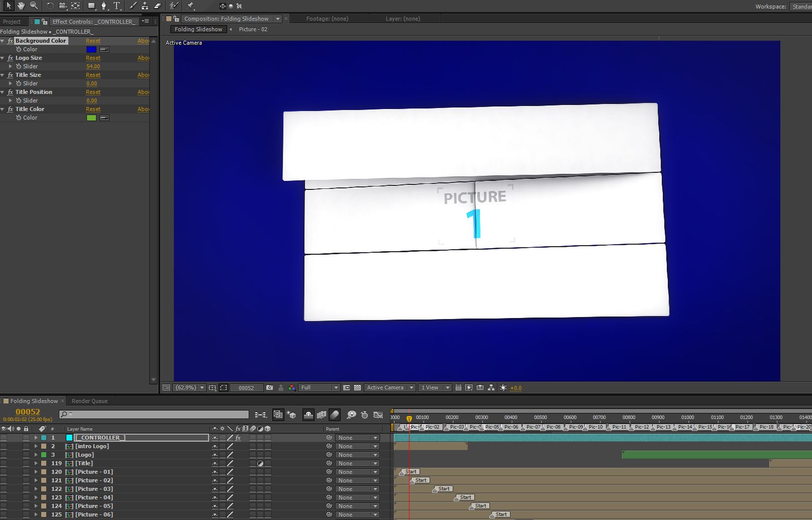Viewport: 812px width, 520px height.
Task: Toggle fx switch on Title Color effect
Action: tap(10, 109)
